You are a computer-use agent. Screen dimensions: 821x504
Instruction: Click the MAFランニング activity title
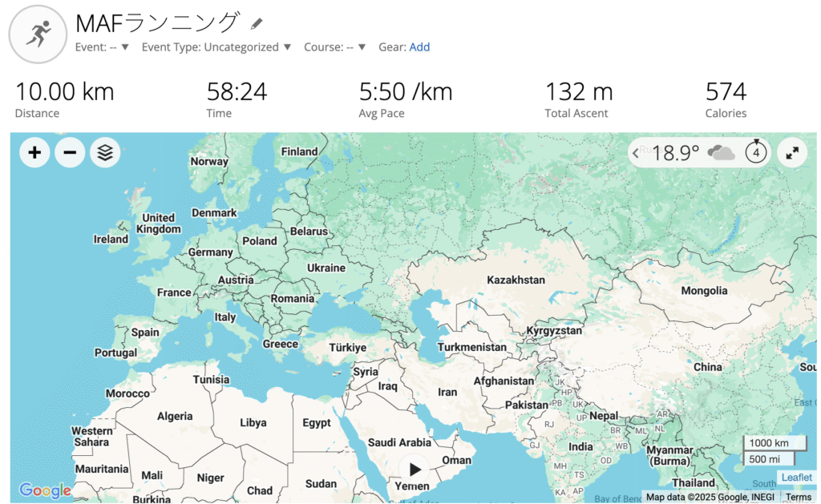point(158,23)
